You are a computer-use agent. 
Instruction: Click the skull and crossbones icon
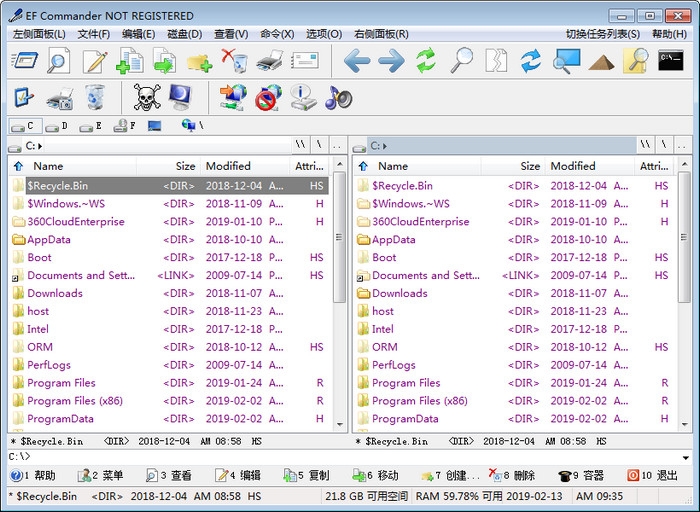(x=147, y=97)
